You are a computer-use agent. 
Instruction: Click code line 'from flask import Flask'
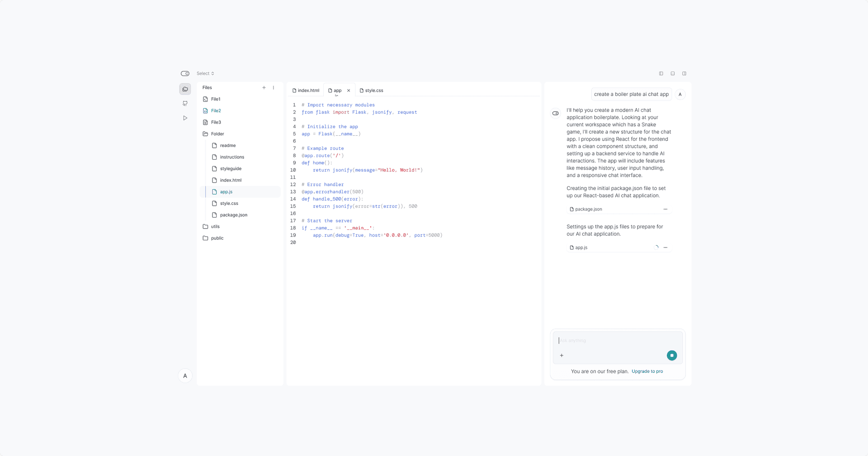(359, 112)
